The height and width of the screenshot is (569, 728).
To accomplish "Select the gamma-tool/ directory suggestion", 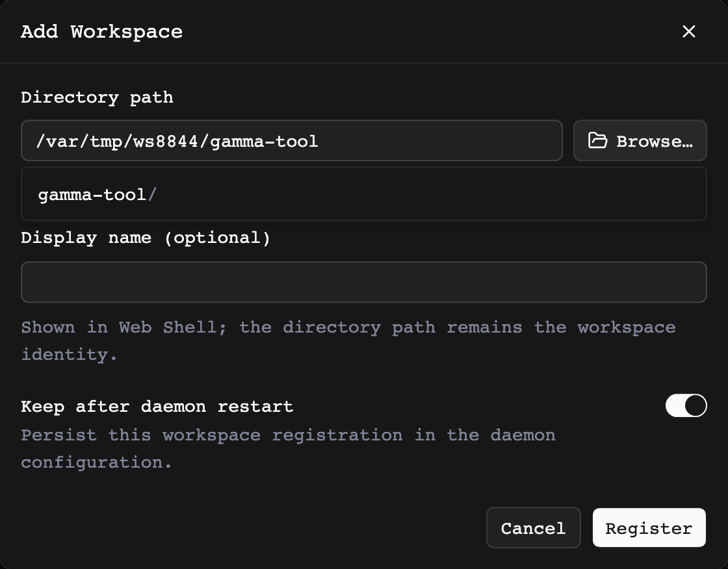I will [x=364, y=194].
